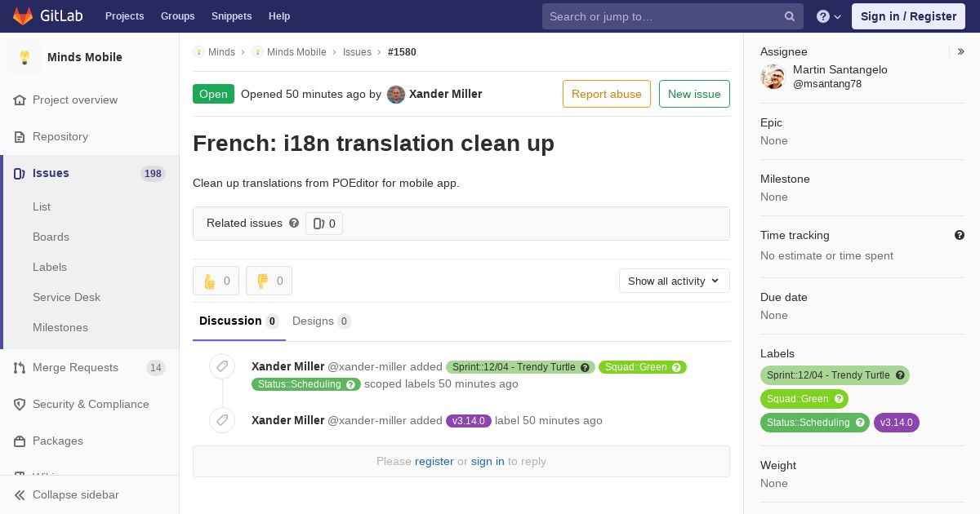Click Martin Santangelo assignee name

(840, 69)
